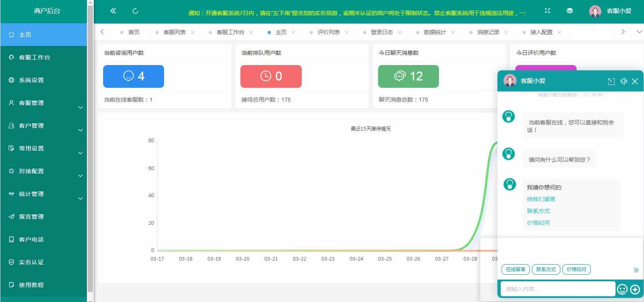Open 客服工作台 in sidebar
The image size is (644, 302).
click(43, 57)
